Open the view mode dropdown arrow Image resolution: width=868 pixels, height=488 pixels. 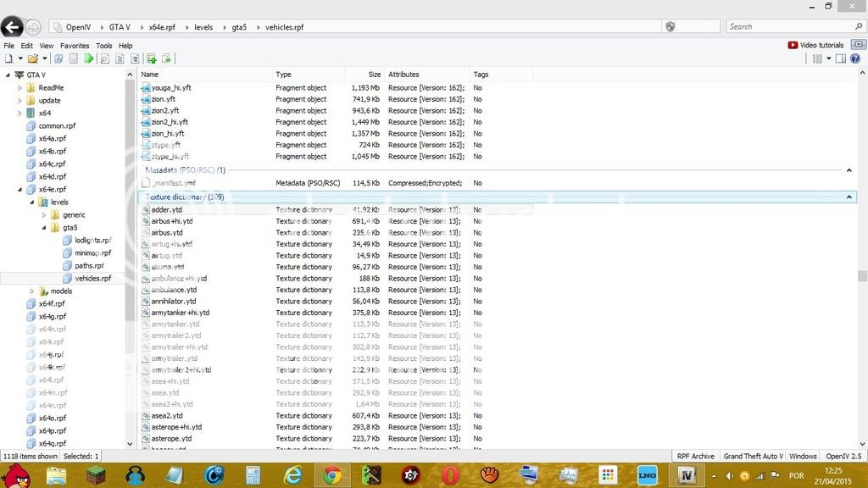[827, 58]
